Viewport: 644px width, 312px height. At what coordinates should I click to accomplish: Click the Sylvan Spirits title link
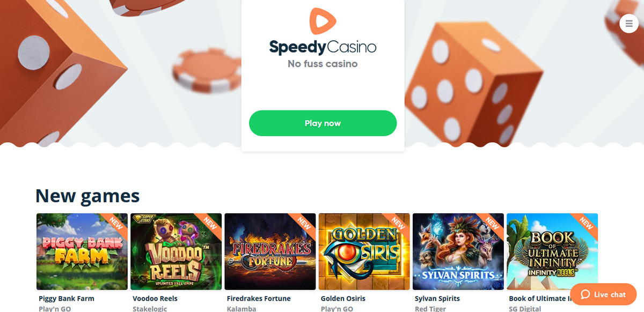tap(437, 299)
